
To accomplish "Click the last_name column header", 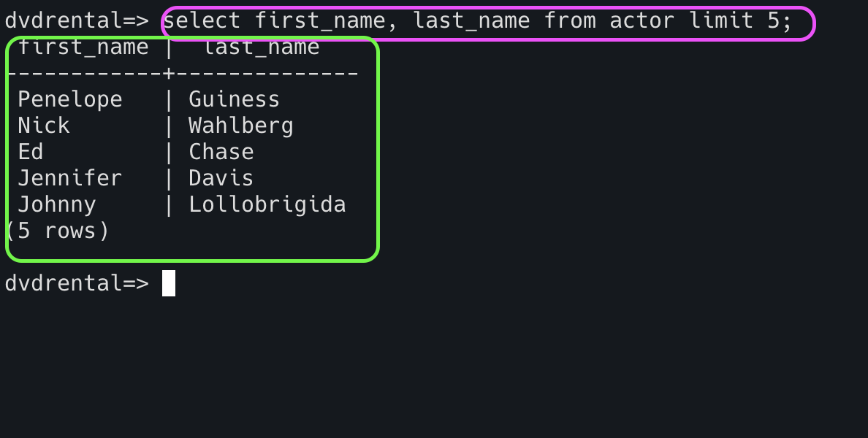I will pos(261,48).
